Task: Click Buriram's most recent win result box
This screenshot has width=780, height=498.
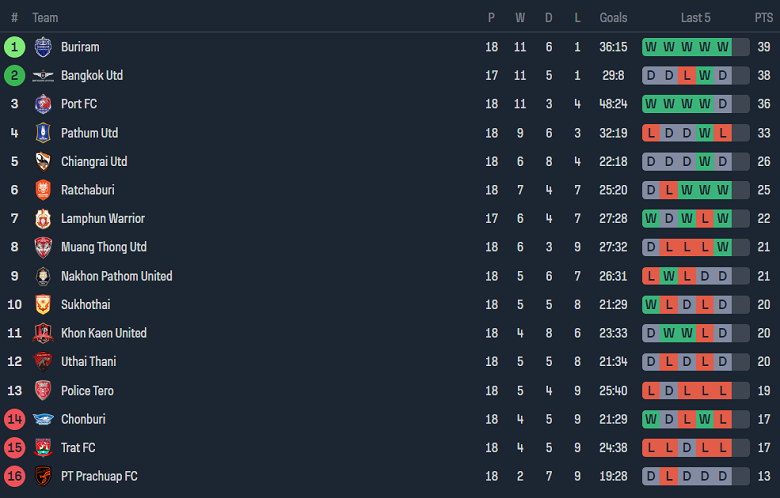Action: pyautogui.click(x=722, y=47)
